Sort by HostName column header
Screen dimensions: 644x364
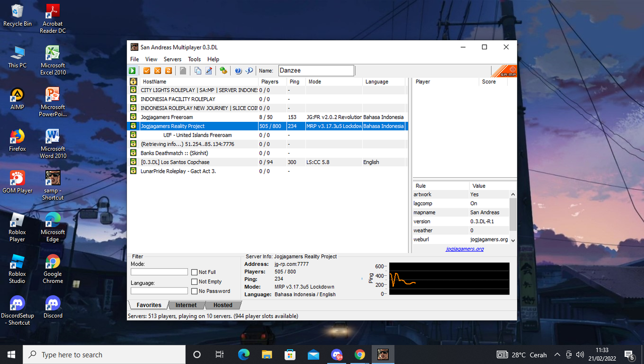tap(199, 82)
